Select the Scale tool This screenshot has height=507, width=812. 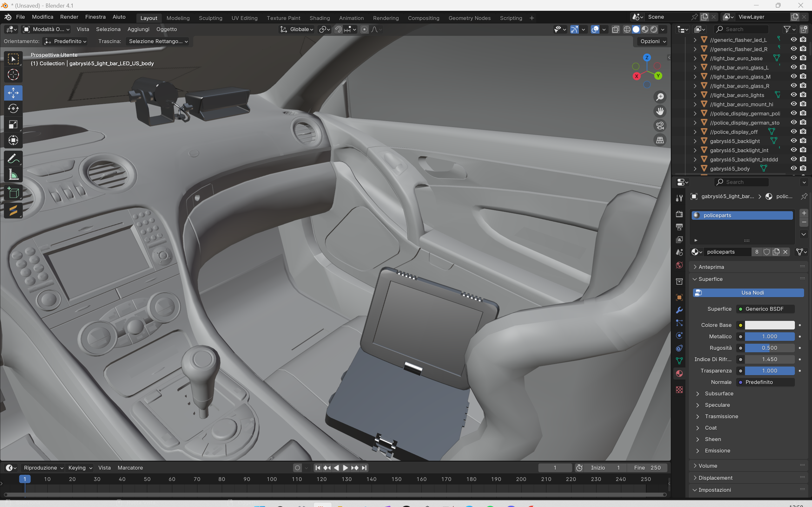click(13, 125)
